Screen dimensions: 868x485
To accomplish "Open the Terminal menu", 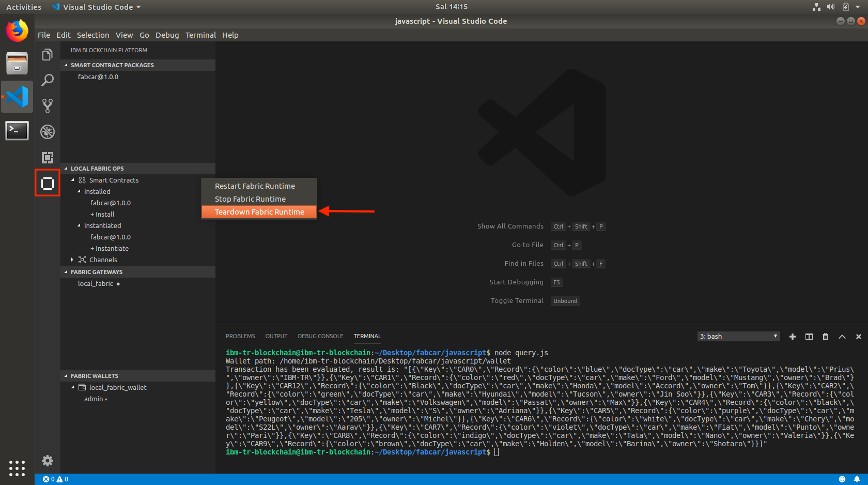I will (x=200, y=35).
